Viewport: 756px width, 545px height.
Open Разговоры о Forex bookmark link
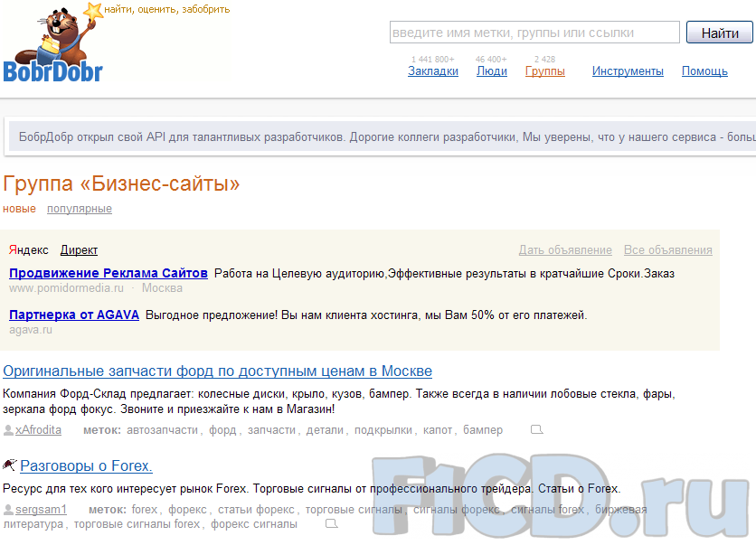coord(86,466)
